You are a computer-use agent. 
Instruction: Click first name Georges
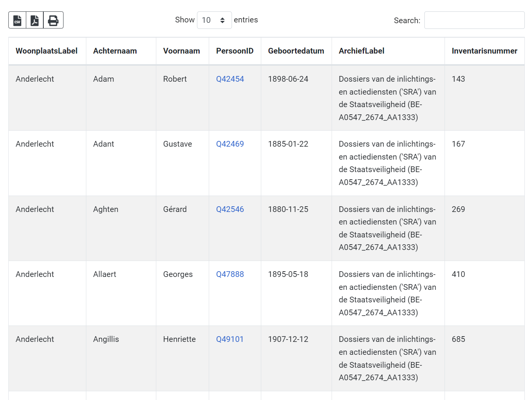(178, 274)
